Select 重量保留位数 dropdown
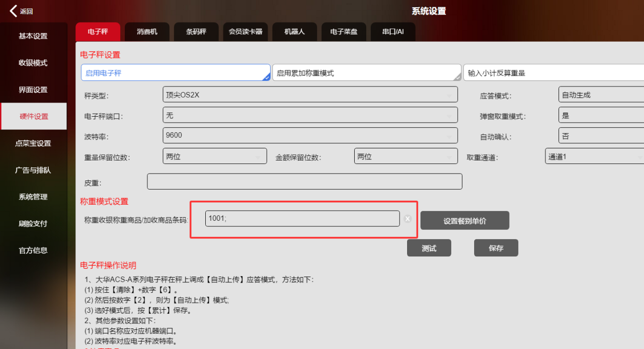This screenshot has width=644, height=349. [215, 156]
